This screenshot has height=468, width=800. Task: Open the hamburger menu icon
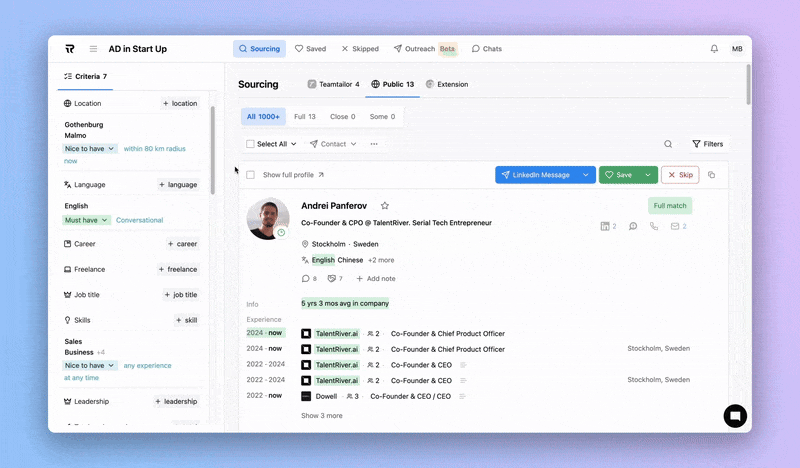(93, 48)
